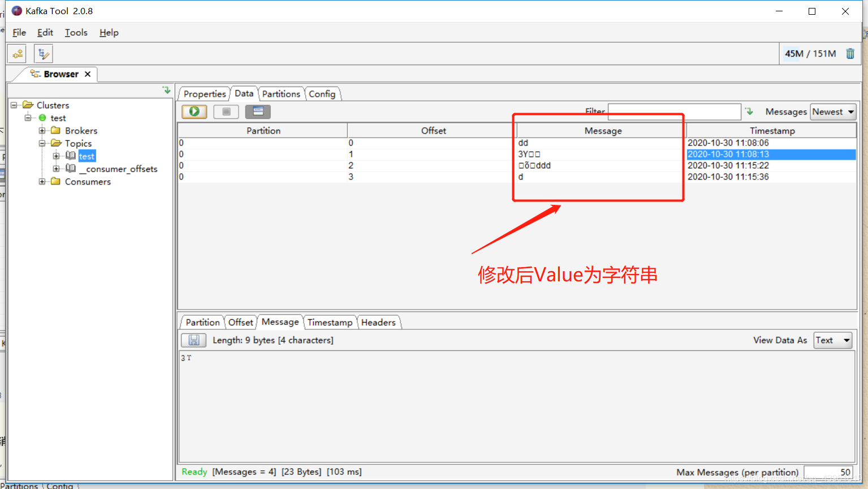
Task: Click the Brokers folder icon
Action: [55, 130]
